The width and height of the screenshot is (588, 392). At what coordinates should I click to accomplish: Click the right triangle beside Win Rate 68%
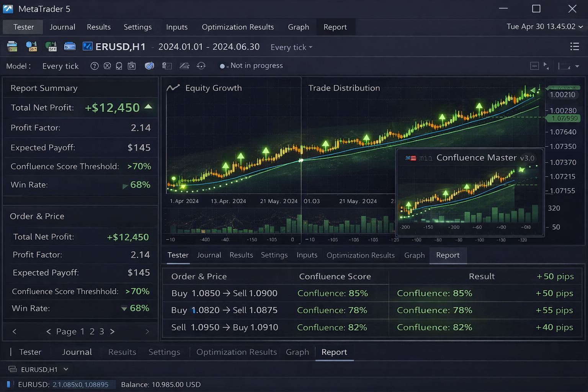(x=125, y=186)
